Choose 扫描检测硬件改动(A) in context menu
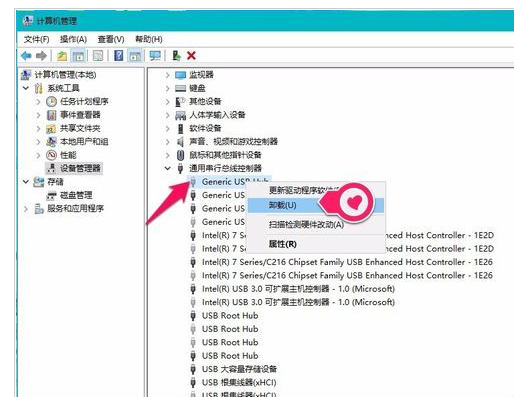This screenshot has height=397, width=514. point(315,224)
